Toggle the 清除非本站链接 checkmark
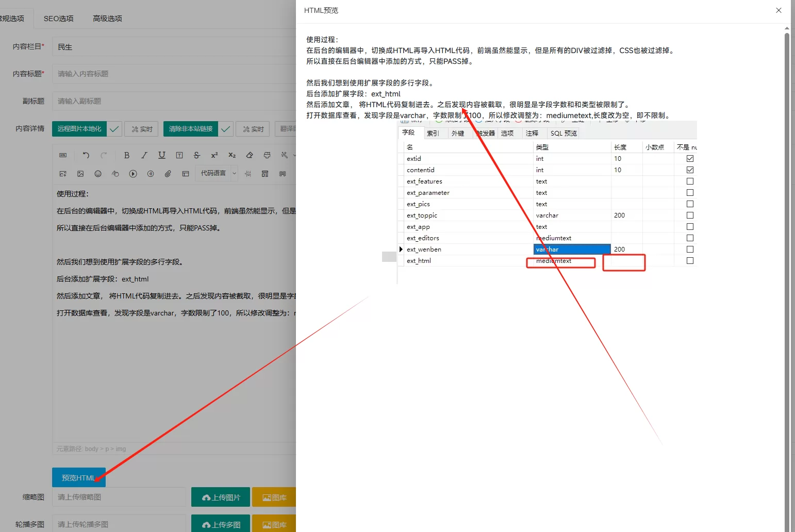The image size is (795, 532). [x=225, y=129]
